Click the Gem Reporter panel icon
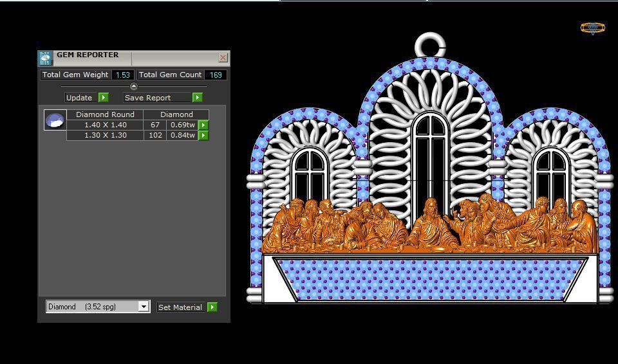The width and height of the screenshot is (618, 364). pos(45,59)
